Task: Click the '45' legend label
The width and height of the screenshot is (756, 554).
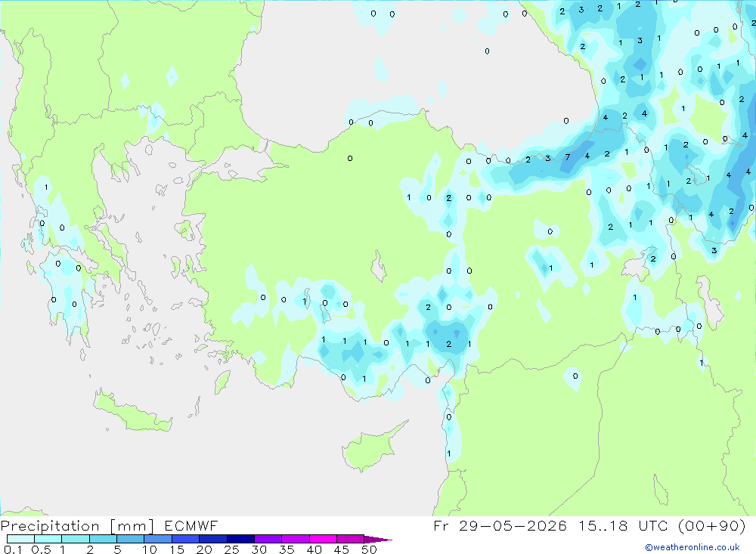Action: pos(342,549)
